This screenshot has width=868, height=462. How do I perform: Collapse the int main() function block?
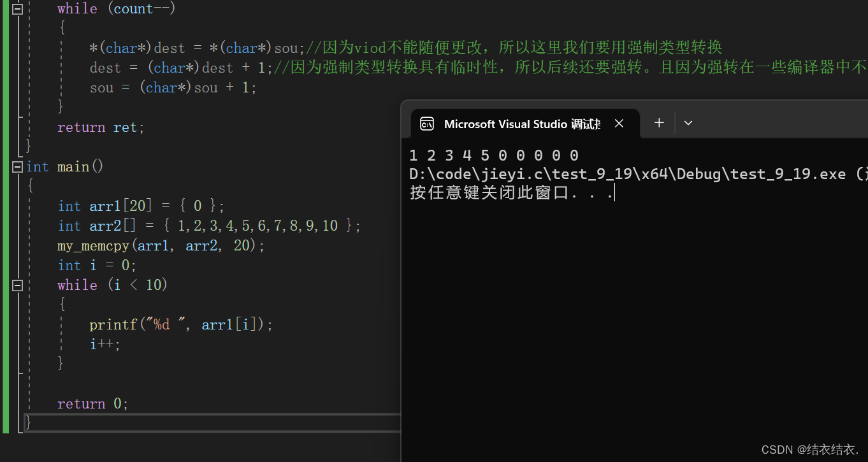click(x=17, y=167)
